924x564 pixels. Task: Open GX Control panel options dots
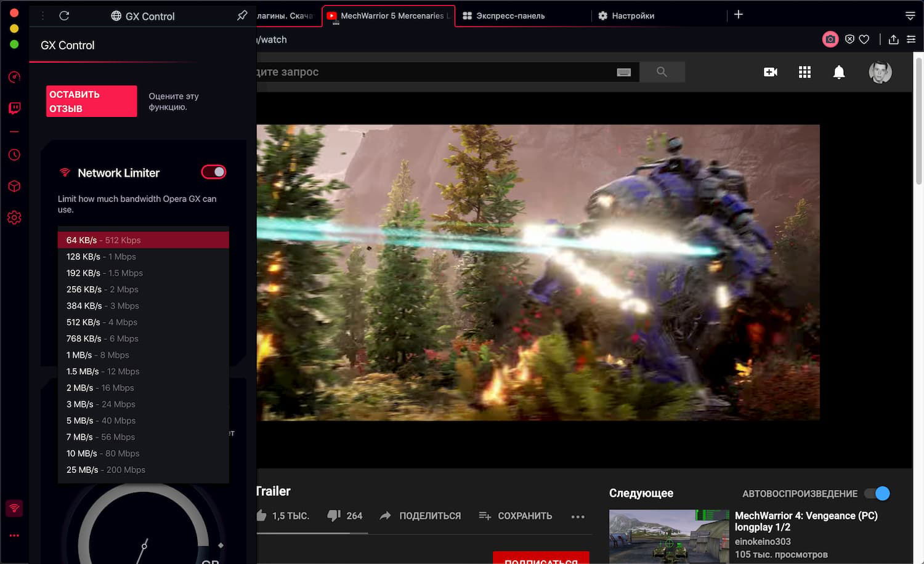43,16
